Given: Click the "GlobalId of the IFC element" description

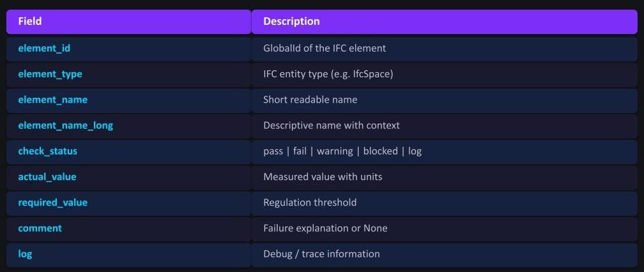Looking at the screenshot, I should 325,48.
